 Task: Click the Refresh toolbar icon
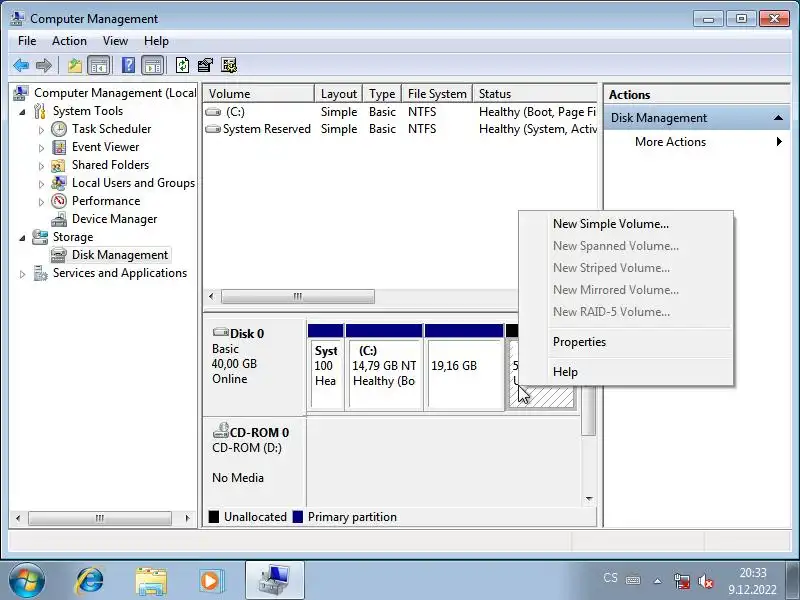pyautogui.click(x=182, y=65)
